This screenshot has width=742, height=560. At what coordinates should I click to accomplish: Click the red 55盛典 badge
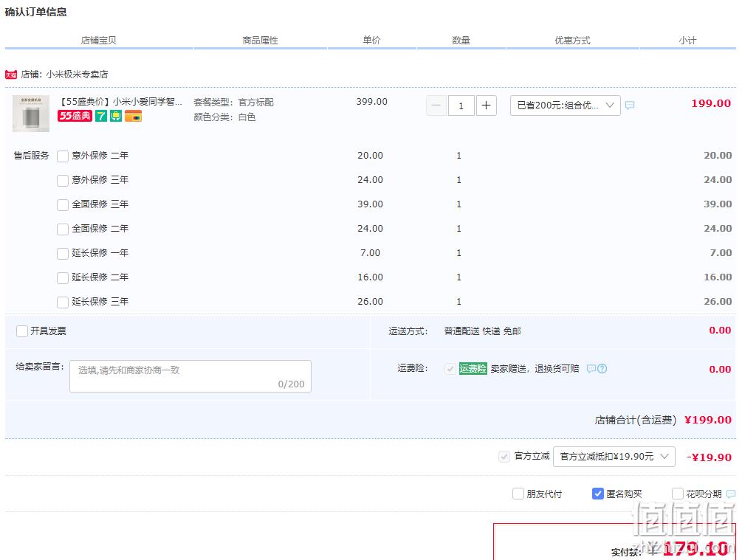point(75,116)
